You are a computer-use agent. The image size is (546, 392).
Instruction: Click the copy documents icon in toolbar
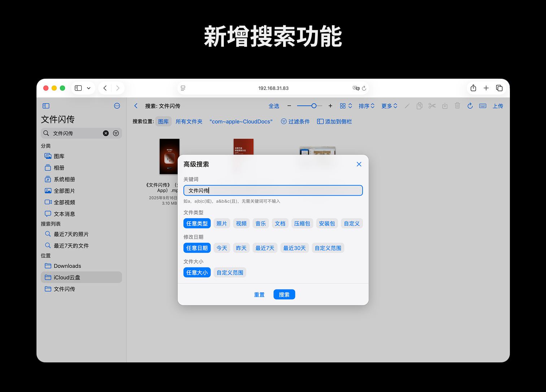pos(419,106)
